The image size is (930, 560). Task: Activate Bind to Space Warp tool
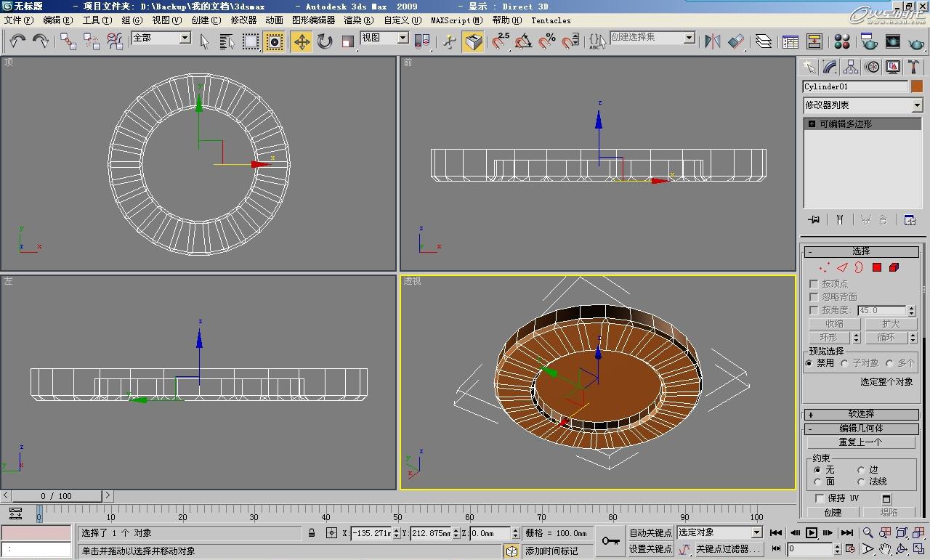[x=115, y=41]
